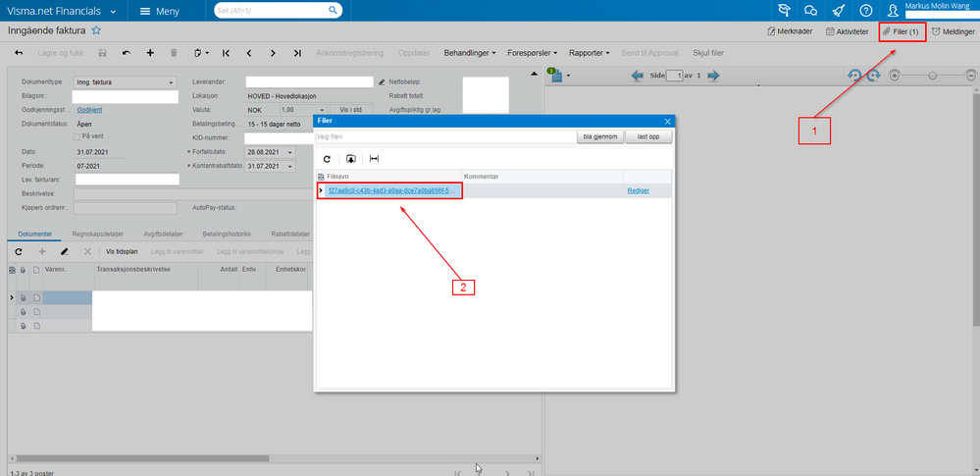The image size is (980, 476).
Task: Open the Forfallsdato date dropdown
Action: click(x=290, y=152)
